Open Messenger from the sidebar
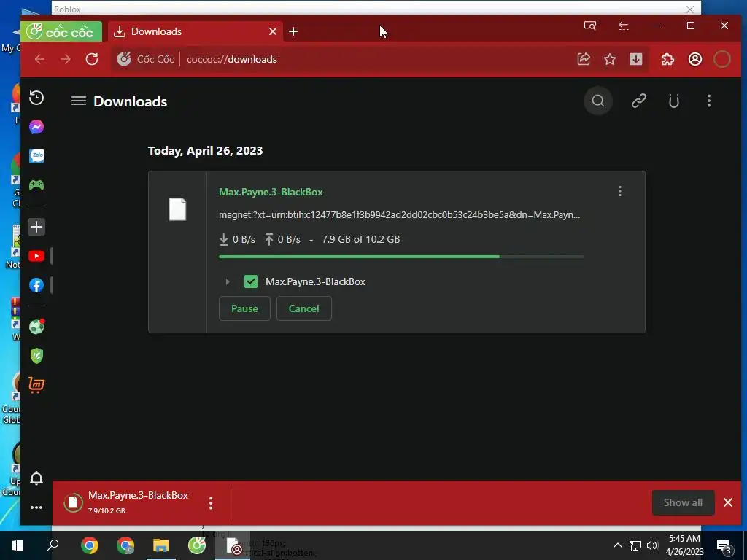This screenshot has width=747, height=560. pyautogui.click(x=36, y=127)
